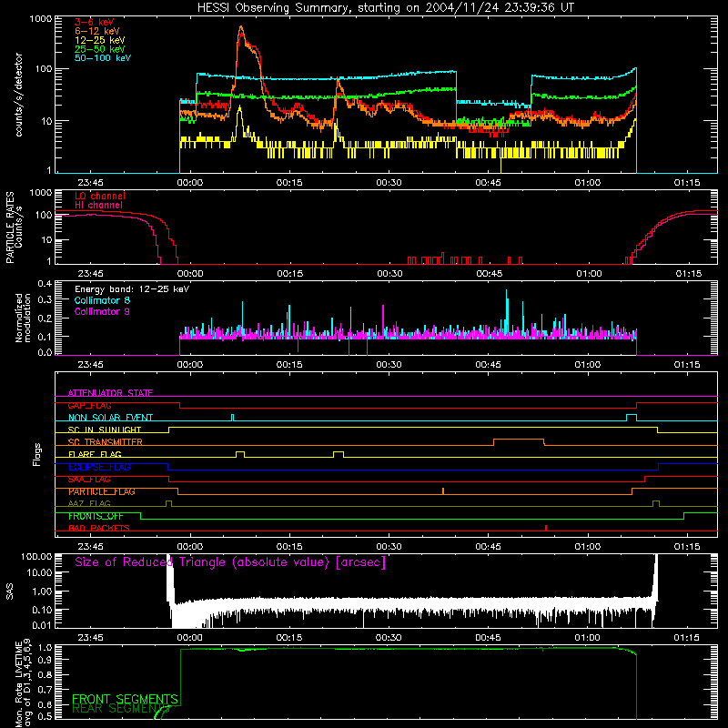Click the SAS axis label
The image size is (728, 728).
10,591
